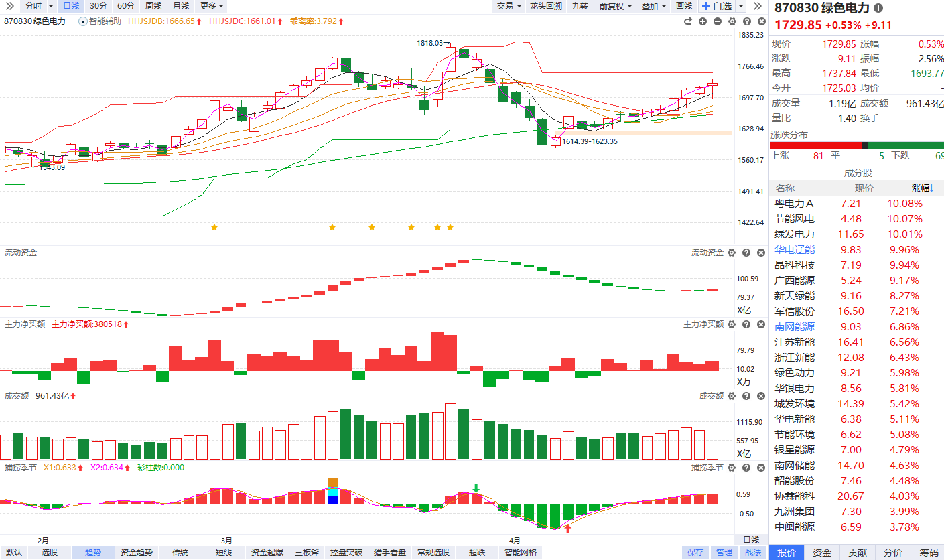
Task: Click the refresh arrow icon above main chart
Action: 688,21
